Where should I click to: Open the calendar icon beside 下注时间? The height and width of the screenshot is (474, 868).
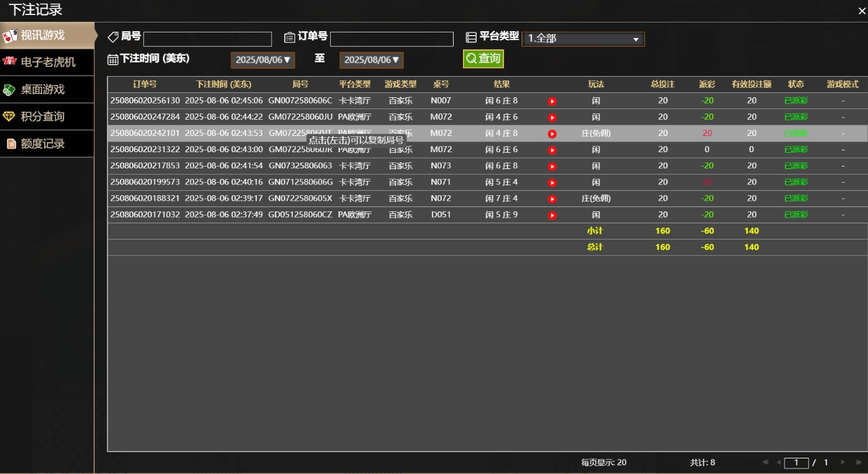click(113, 59)
